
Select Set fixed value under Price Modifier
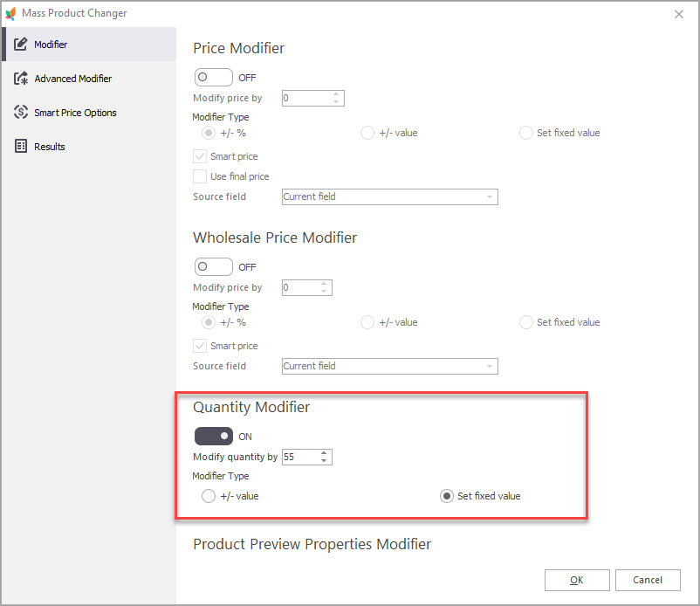pyautogui.click(x=526, y=133)
